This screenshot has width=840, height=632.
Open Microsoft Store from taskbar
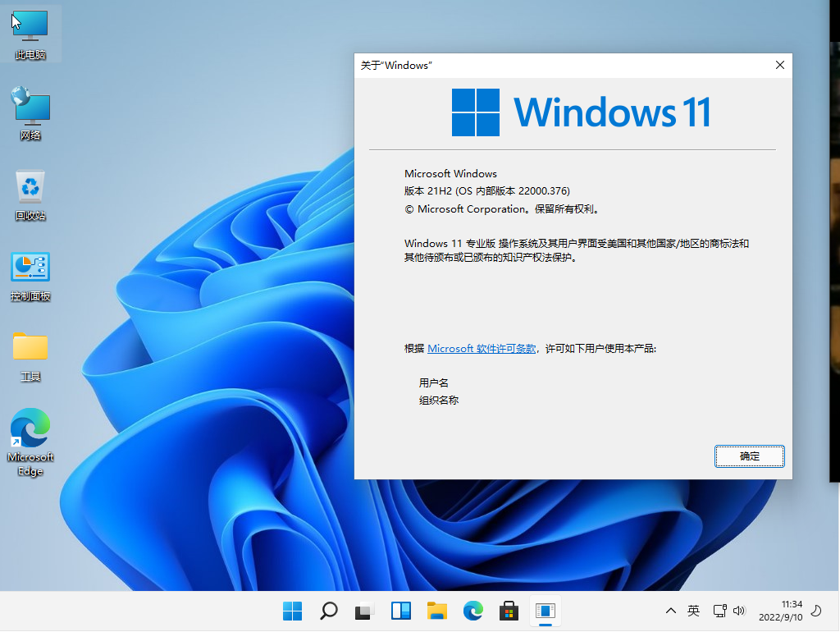[x=509, y=611]
